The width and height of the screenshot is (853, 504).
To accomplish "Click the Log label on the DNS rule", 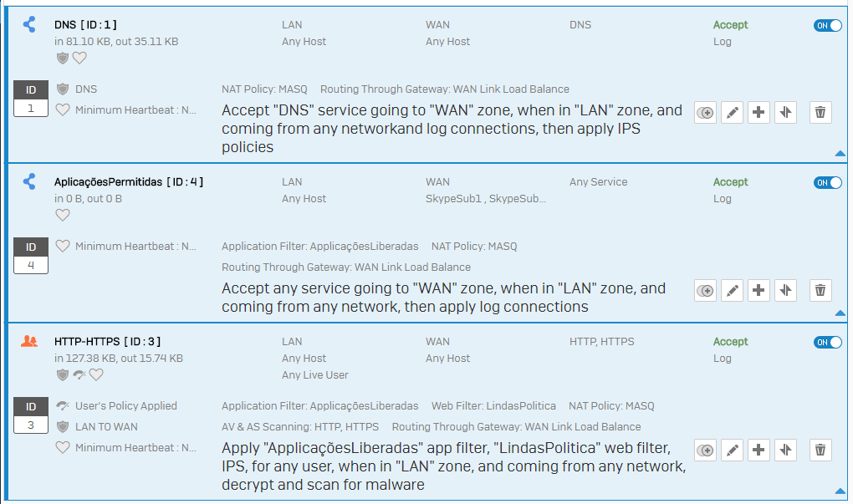I will pyautogui.click(x=723, y=41).
